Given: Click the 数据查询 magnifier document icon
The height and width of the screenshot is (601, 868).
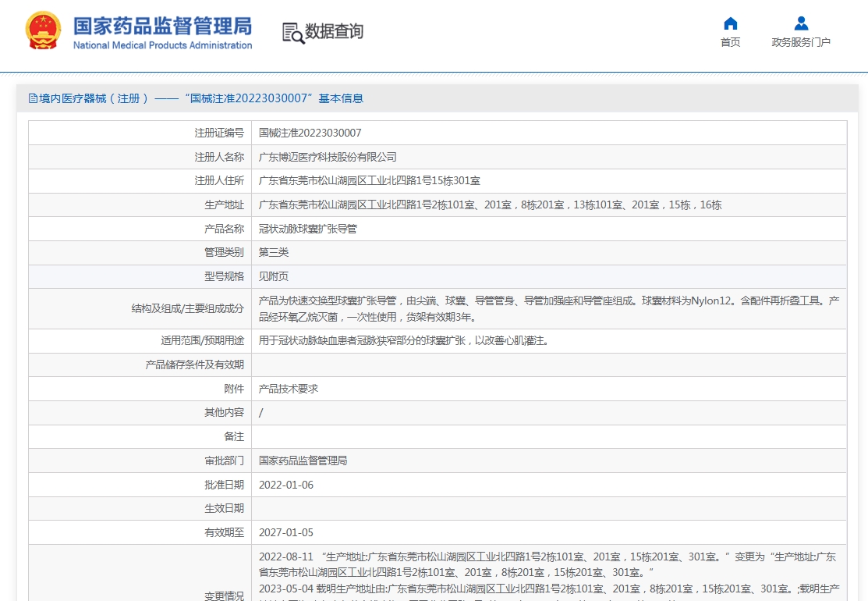Looking at the screenshot, I should point(293,33).
